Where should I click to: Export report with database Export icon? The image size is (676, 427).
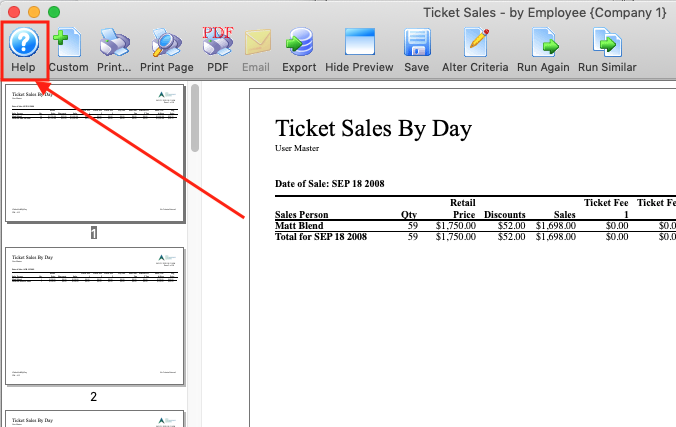pos(299,42)
